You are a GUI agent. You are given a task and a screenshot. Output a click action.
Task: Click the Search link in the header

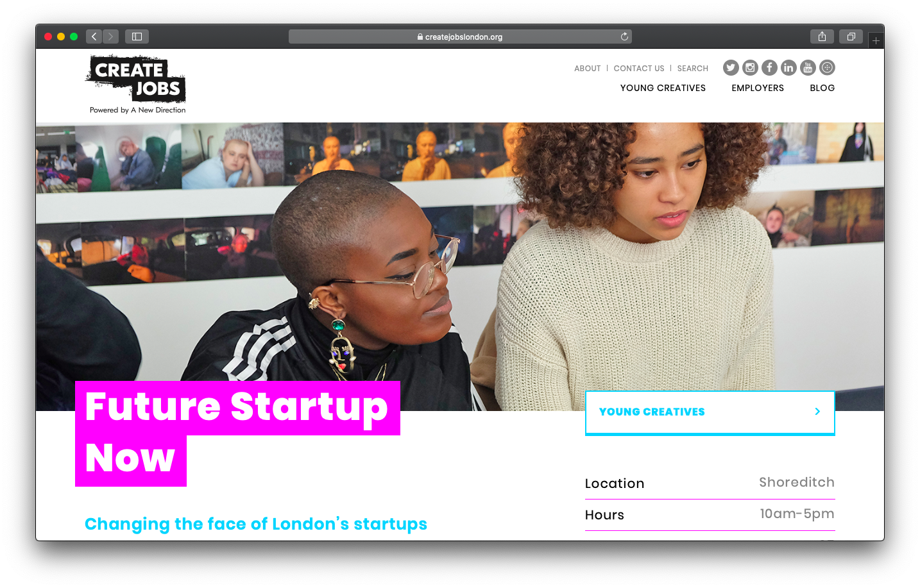click(693, 68)
